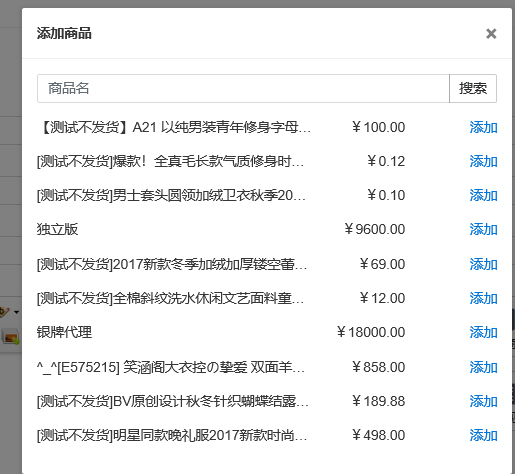Close the 添加商品 dialog
Screen dimensions: 515x474
tap(491, 34)
